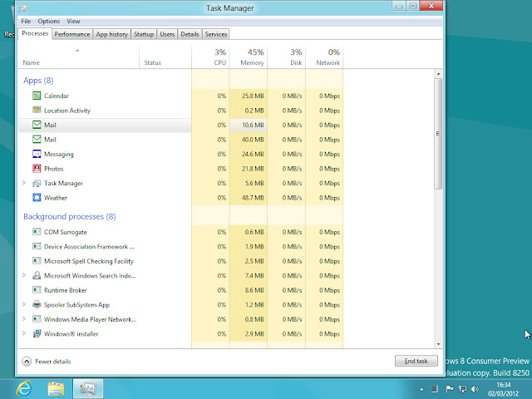The image size is (532, 399).
Task: Click Calendar memory value 25.8 MB
Action: coord(253,96)
